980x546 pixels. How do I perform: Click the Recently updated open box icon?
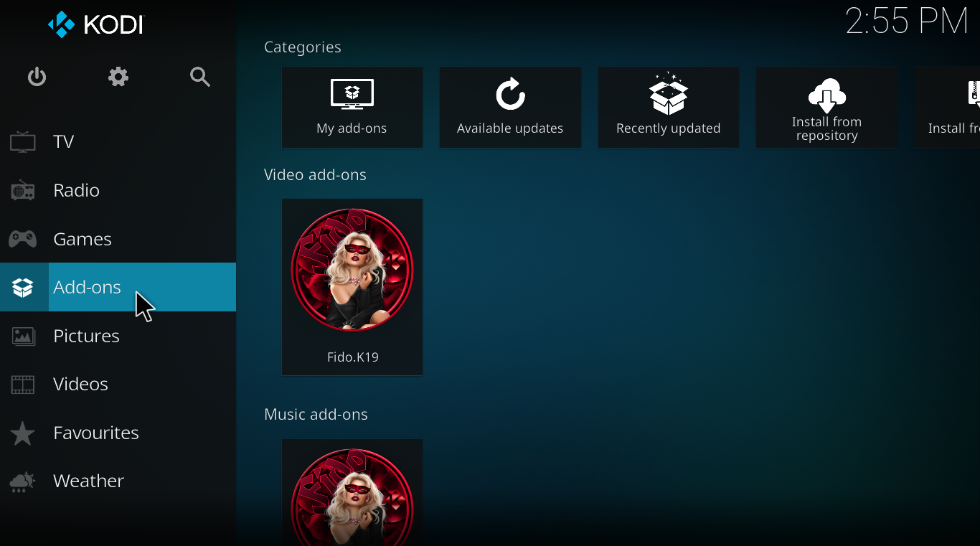coord(668,93)
